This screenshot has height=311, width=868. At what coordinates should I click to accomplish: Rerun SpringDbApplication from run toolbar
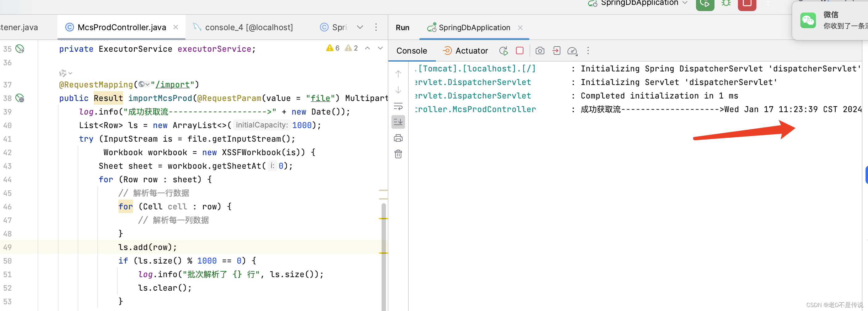pyautogui.click(x=503, y=51)
